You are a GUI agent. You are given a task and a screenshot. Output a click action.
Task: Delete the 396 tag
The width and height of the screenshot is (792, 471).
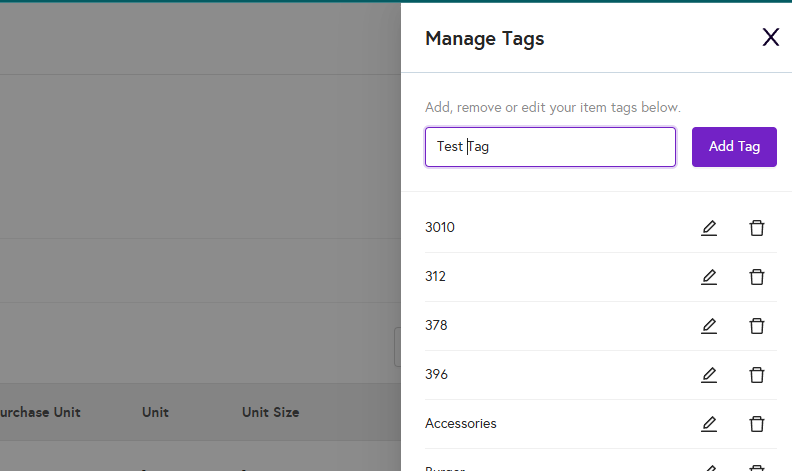tap(757, 375)
